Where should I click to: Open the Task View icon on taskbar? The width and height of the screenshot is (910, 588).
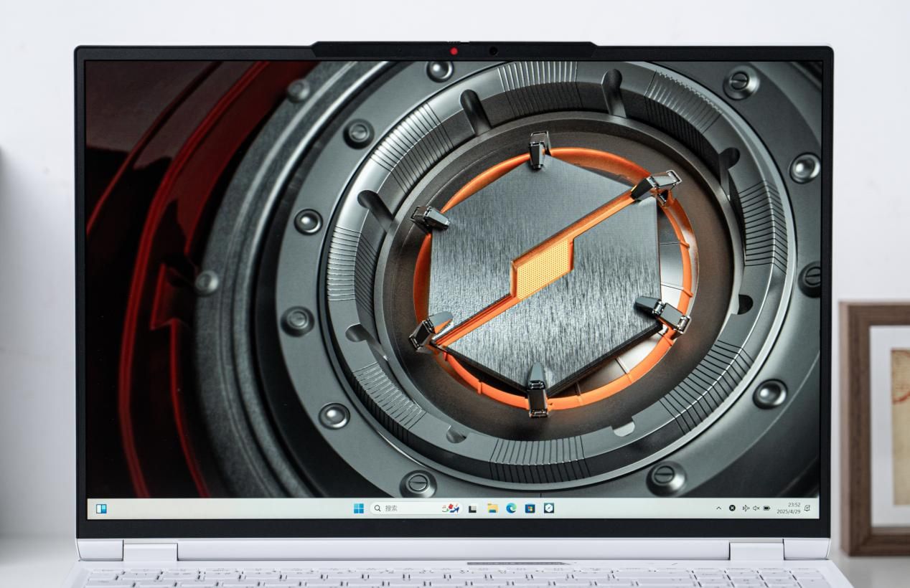(x=473, y=508)
